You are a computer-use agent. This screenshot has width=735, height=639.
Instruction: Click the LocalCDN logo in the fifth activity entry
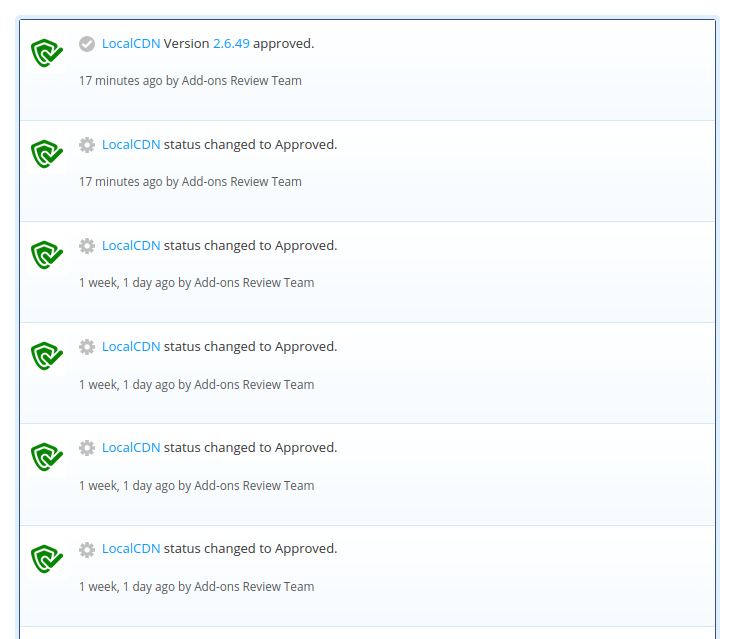(x=47, y=457)
